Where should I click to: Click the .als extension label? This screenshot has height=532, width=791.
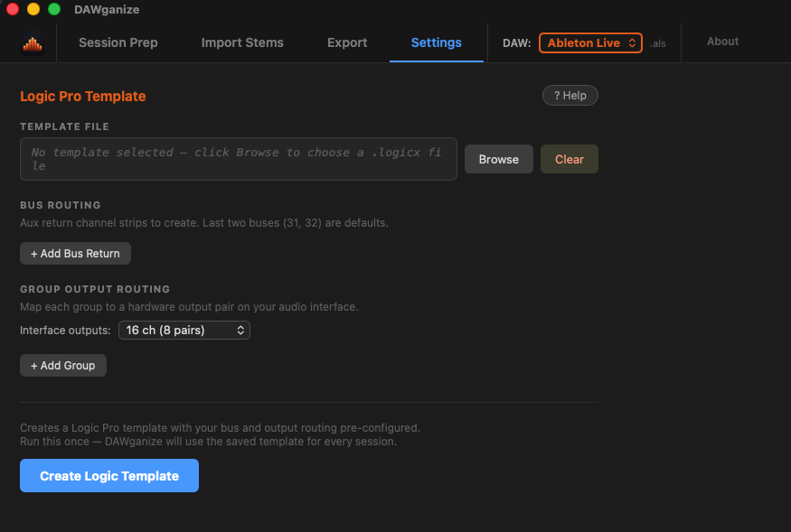point(657,42)
